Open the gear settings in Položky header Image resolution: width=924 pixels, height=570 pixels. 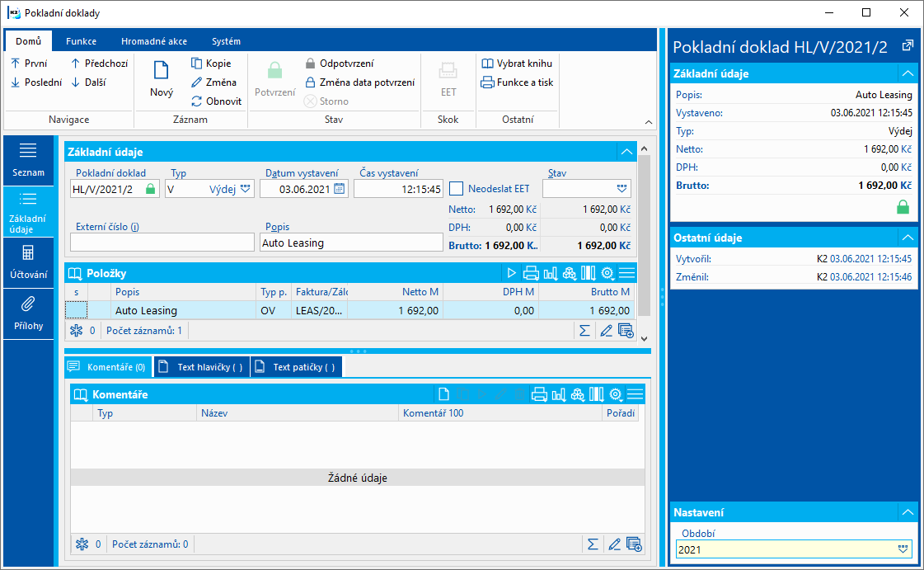(x=607, y=273)
